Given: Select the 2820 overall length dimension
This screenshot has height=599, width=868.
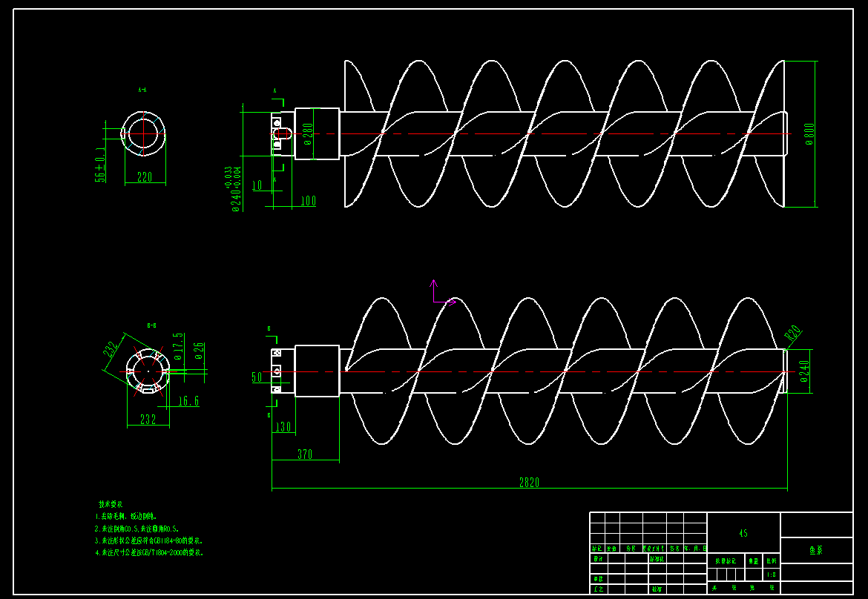Looking at the screenshot, I should pos(529,483).
